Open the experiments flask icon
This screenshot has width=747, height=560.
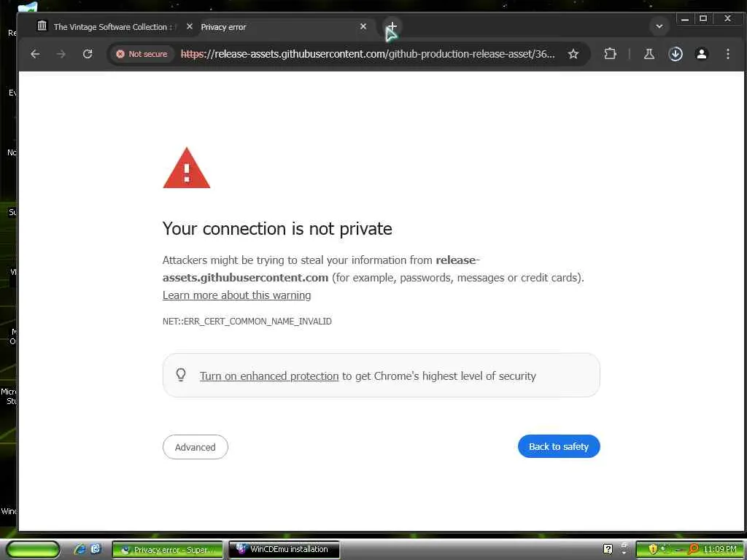coord(649,54)
